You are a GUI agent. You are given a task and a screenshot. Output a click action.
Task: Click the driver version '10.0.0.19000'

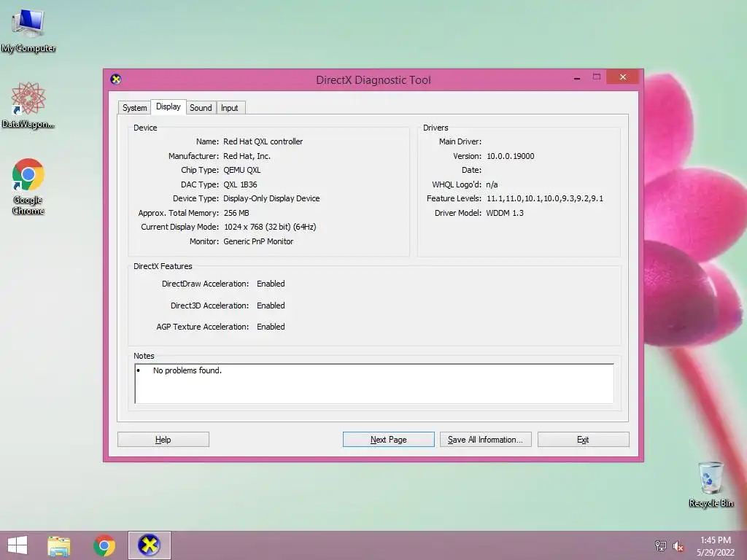point(510,156)
